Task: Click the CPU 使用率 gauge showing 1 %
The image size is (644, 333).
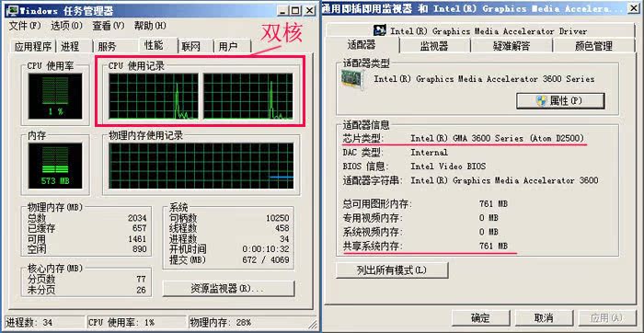Action: coord(55,97)
